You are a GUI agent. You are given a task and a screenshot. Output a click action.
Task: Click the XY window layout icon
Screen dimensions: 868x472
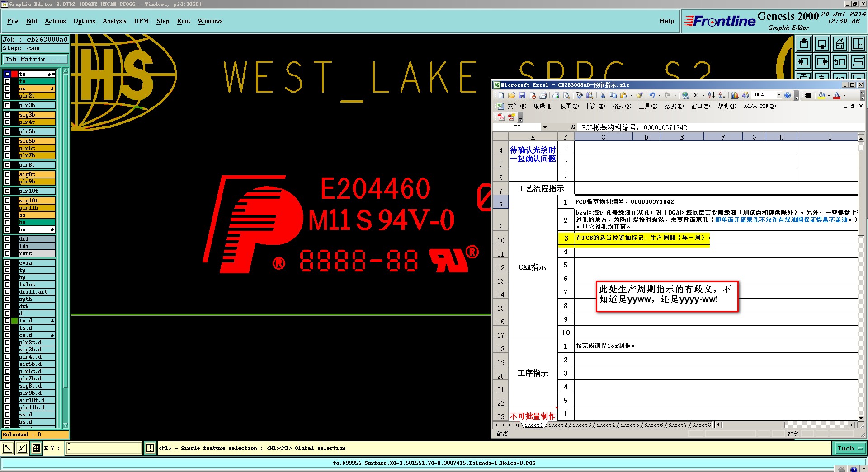[x=858, y=44]
